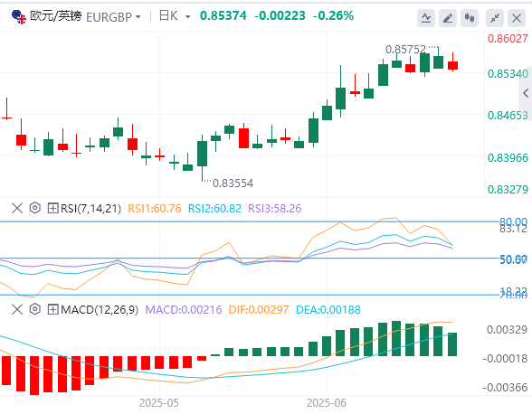Toggle RSI panel expand plus box

52,208
